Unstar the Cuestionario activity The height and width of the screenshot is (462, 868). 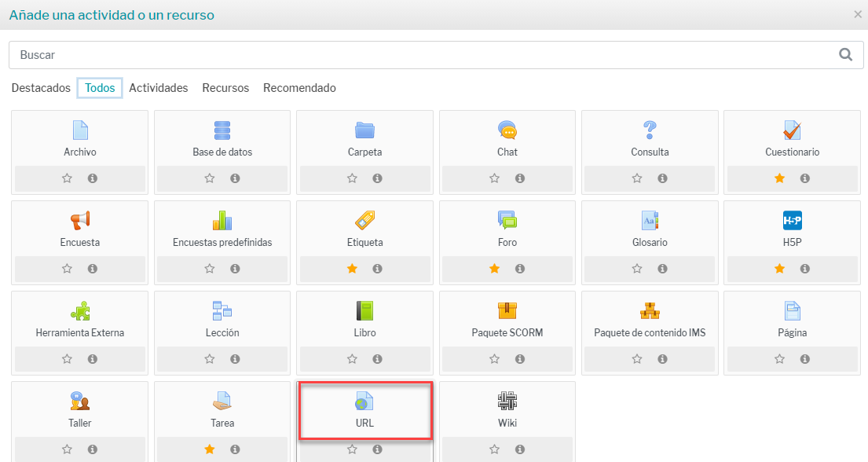coord(779,178)
